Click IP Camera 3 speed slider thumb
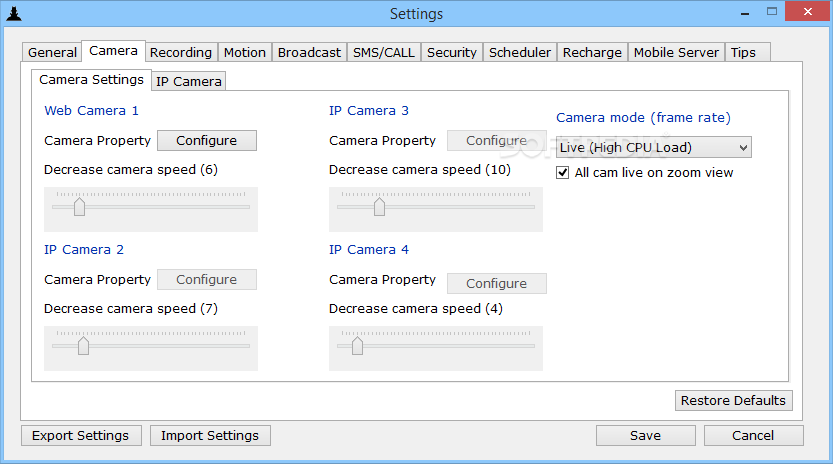This screenshot has width=833, height=464. (379, 207)
